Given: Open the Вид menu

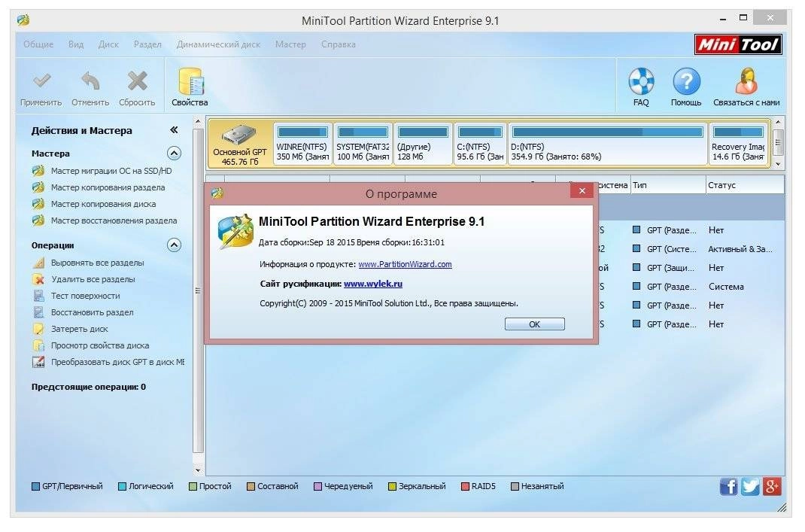Looking at the screenshot, I should point(76,44).
